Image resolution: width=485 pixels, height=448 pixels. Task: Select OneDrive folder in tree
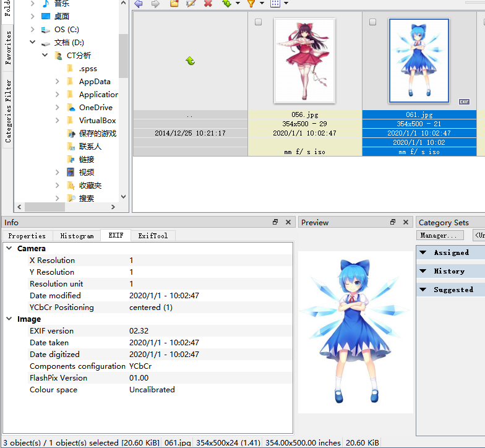[x=95, y=108]
